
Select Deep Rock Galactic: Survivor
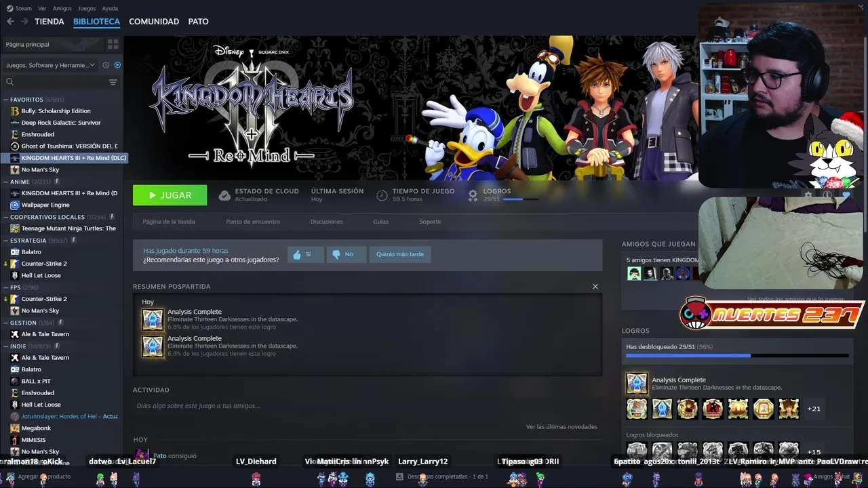pyautogui.click(x=61, y=123)
